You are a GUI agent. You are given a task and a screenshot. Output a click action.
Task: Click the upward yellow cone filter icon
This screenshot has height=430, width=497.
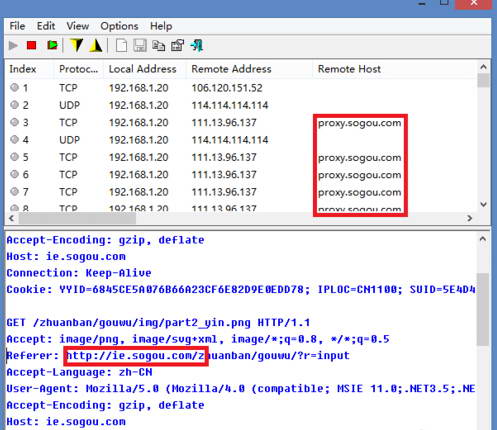(x=96, y=45)
